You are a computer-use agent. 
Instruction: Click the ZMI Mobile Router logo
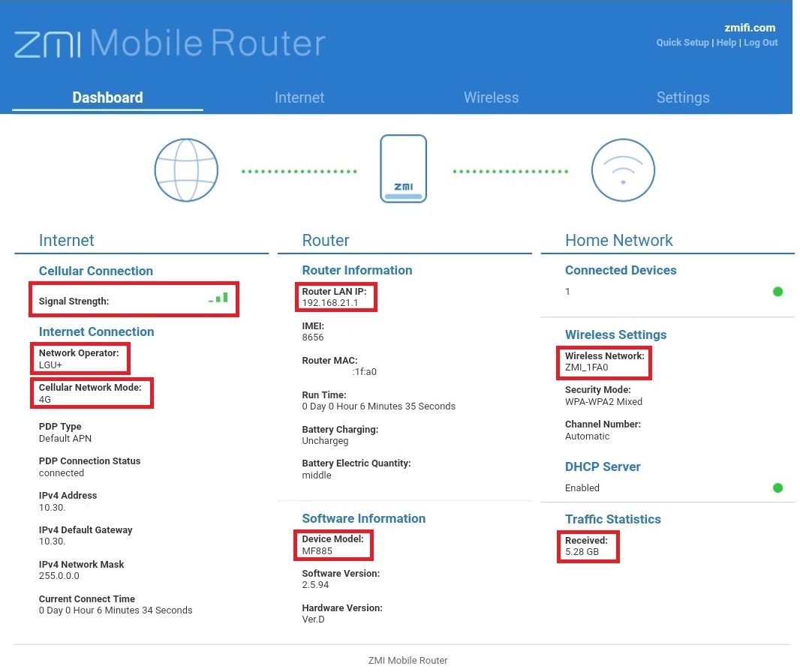tap(170, 43)
